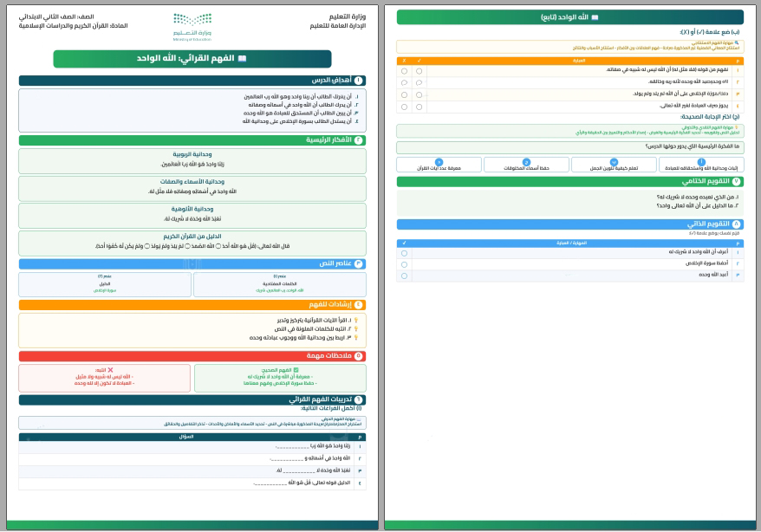Select answer 'حفظ أسماء المخلوقات'
The image size is (761, 532).
point(526,165)
